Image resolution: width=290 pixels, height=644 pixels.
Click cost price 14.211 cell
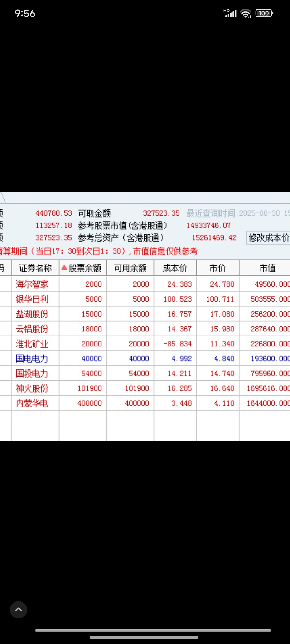coord(179,374)
